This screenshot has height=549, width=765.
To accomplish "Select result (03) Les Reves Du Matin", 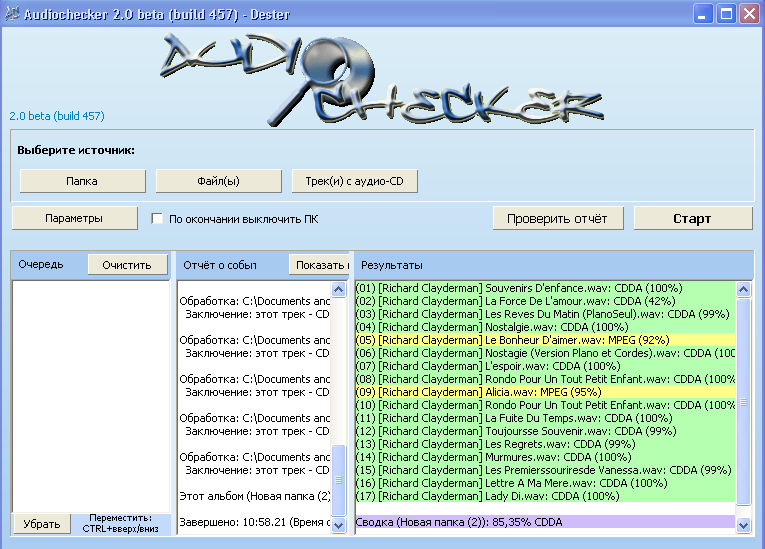I will [x=545, y=314].
